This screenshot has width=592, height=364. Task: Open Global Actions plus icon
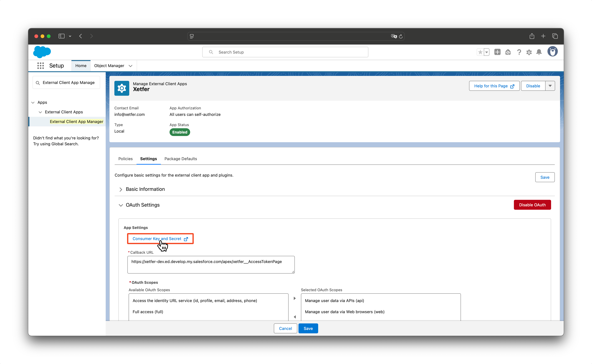pos(497,52)
